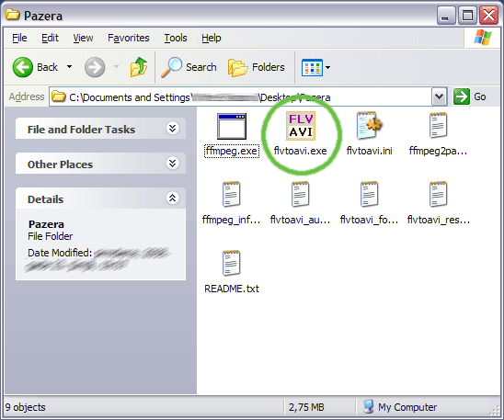This screenshot has width=504, height=420.
Task: Click the README.txt file name label
Action: click(x=232, y=289)
